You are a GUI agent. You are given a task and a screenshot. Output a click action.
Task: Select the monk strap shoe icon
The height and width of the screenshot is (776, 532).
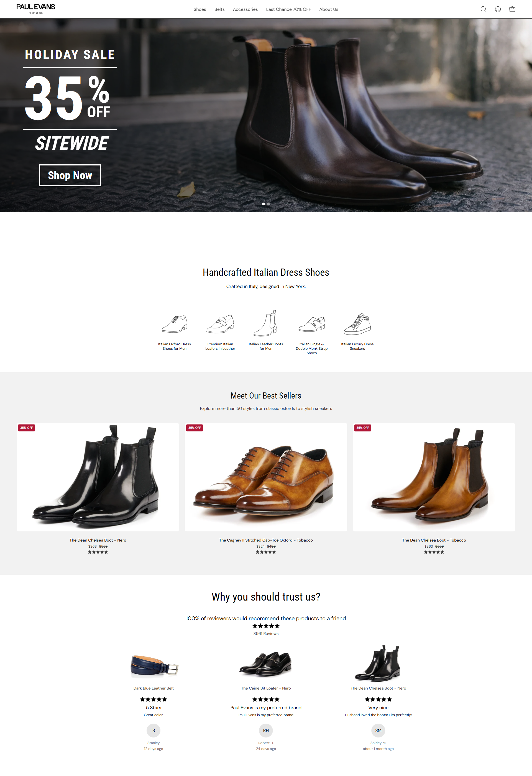pyautogui.click(x=311, y=323)
